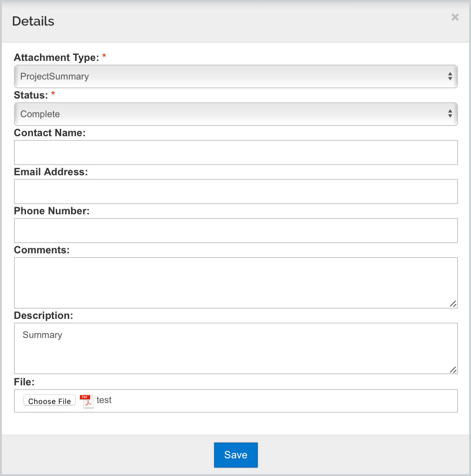Click the Description box containing Summary
The height and width of the screenshot is (476, 471).
(x=235, y=349)
